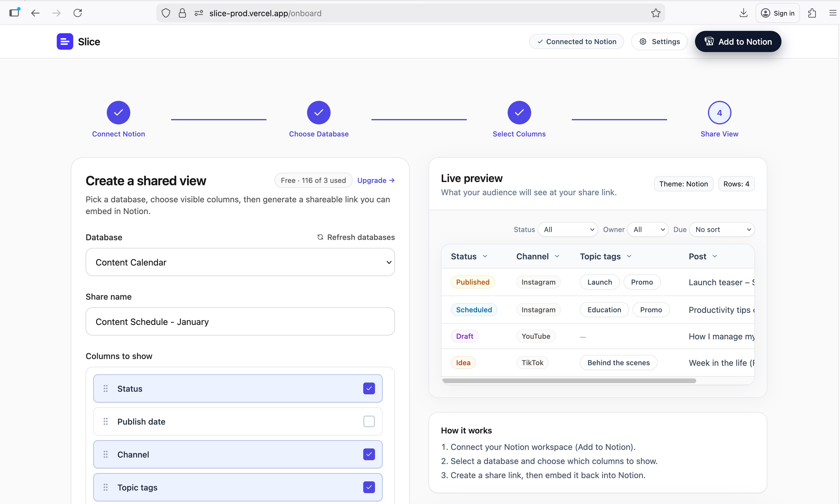Click the Launch topic tag
The width and height of the screenshot is (840, 504).
point(599,282)
